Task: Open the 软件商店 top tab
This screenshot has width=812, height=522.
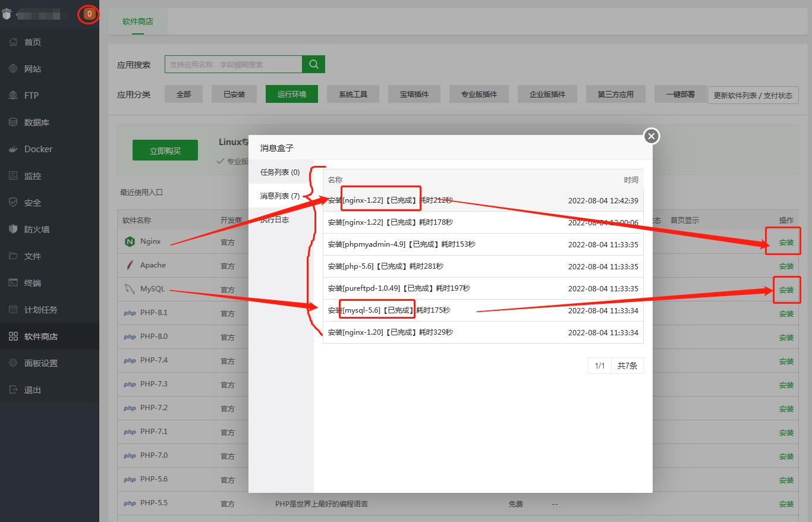Action: (x=138, y=21)
